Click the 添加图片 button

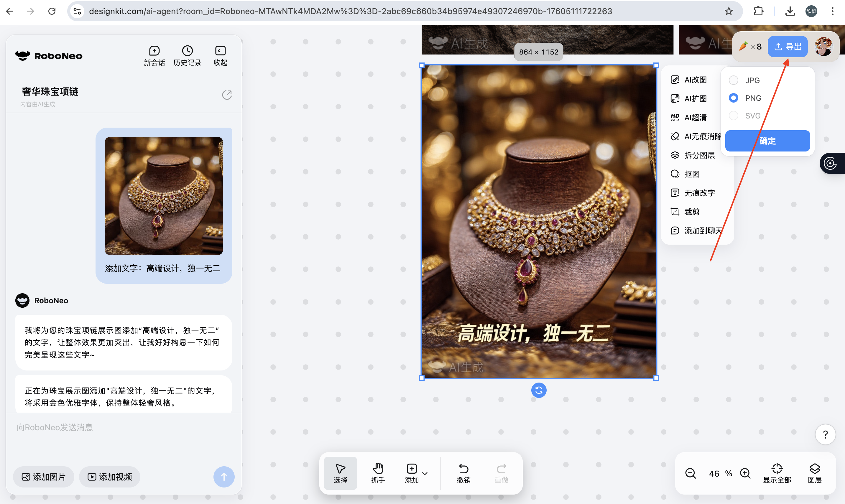43,477
